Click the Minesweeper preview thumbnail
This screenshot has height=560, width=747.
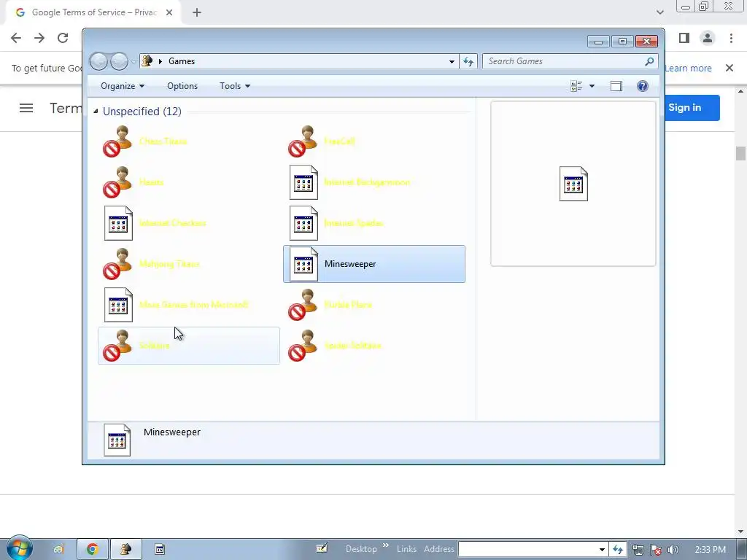click(x=573, y=184)
